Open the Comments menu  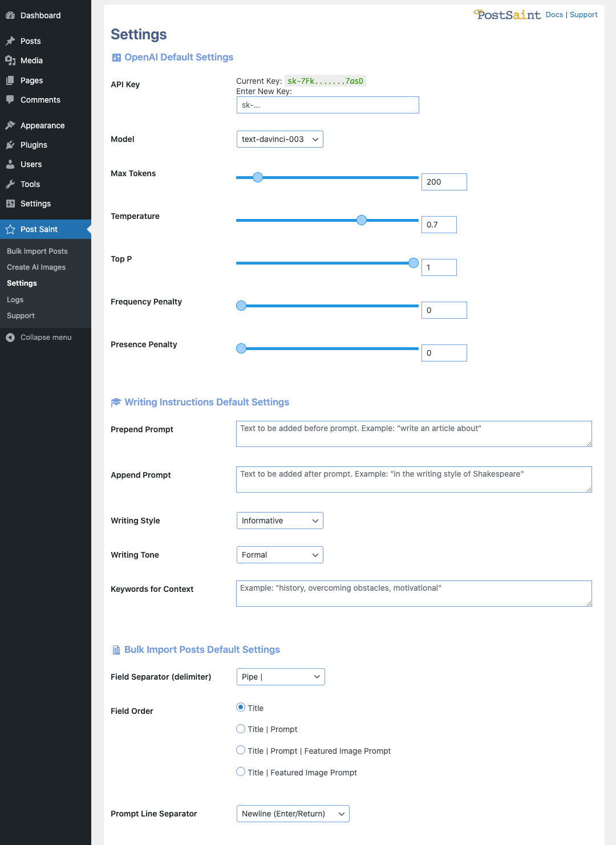coord(46,100)
